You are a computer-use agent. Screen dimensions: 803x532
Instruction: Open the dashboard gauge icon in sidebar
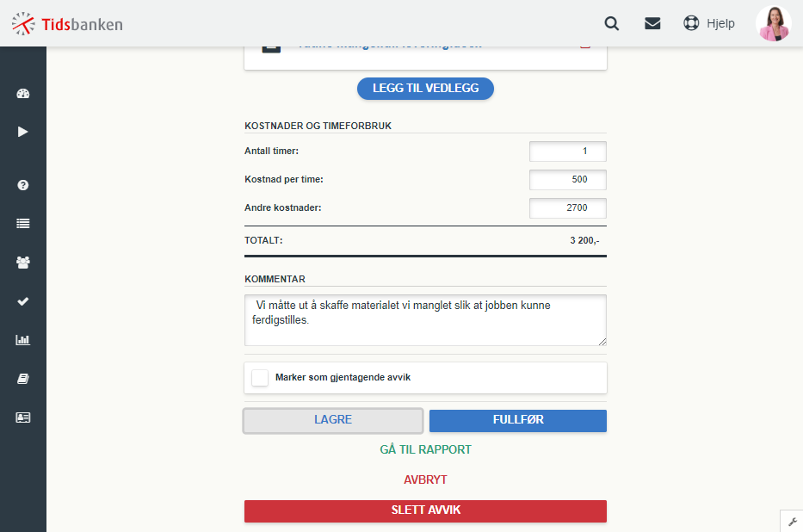[x=23, y=93]
